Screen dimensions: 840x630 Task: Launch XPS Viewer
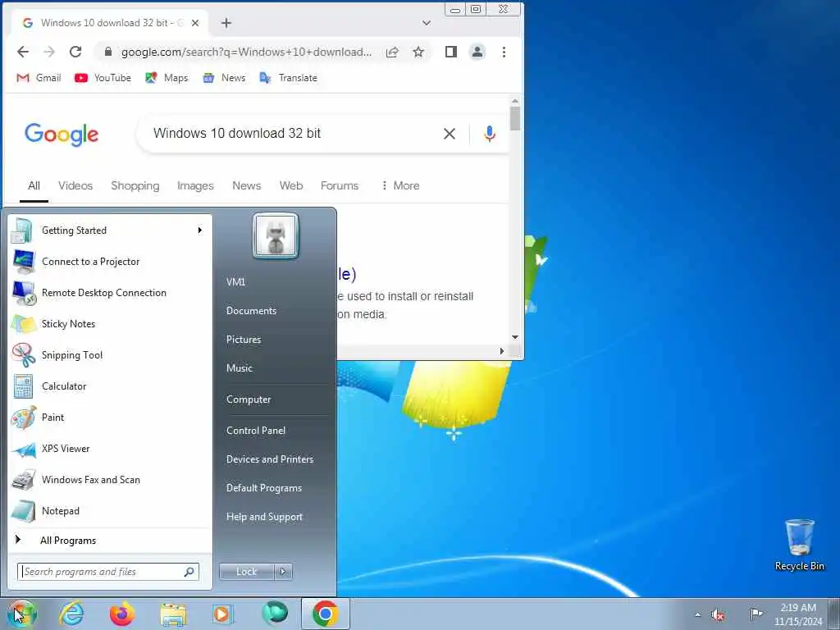click(110, 449)
